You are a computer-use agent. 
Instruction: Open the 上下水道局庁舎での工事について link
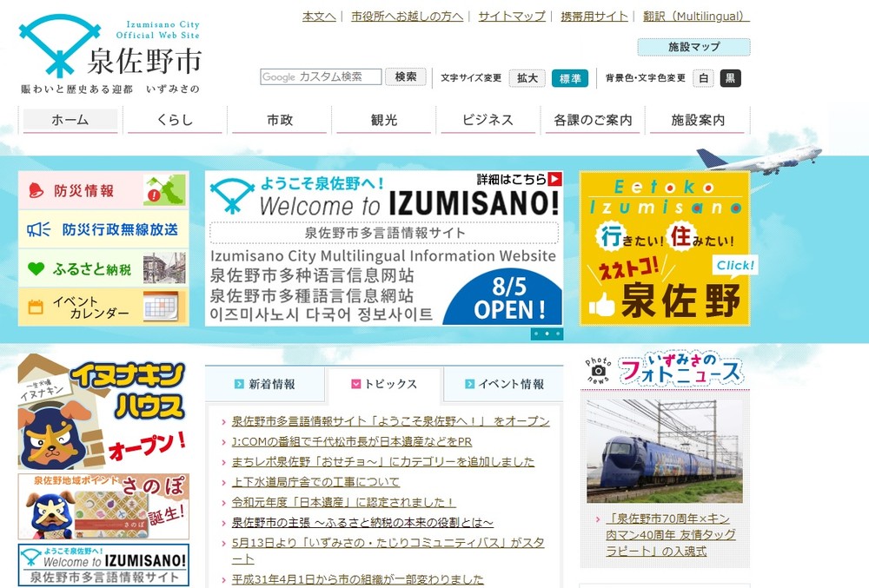pos(315,482)
